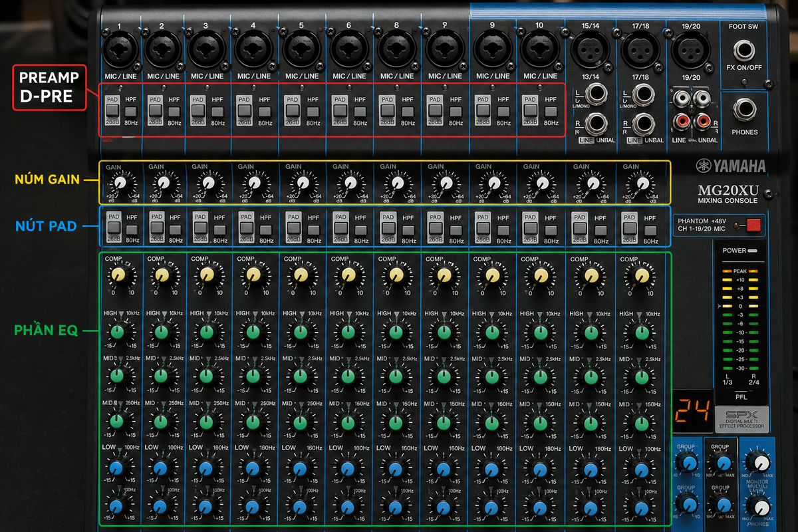Adjust the channel 1 GAIN knob
This screenshot has width=798, height=532.
pyautogui.click(x=120, y=183)
